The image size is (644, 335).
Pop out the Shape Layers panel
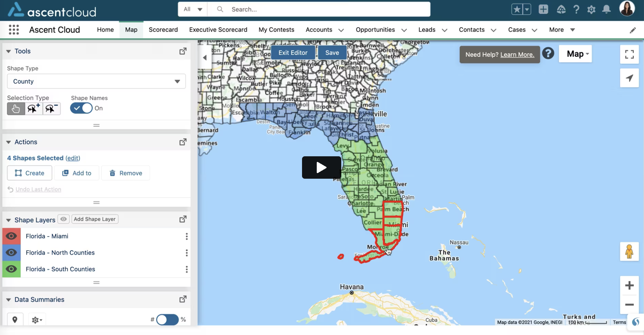(183, 219)
